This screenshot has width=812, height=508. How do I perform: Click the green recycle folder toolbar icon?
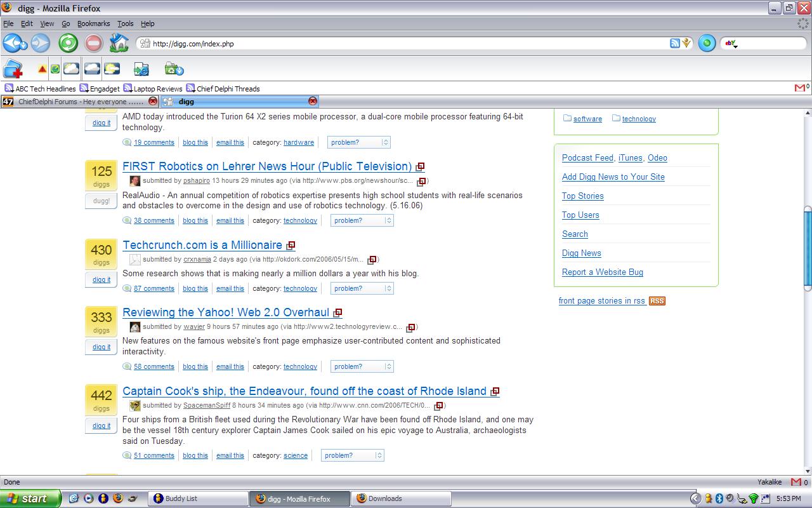coord(174,69)
